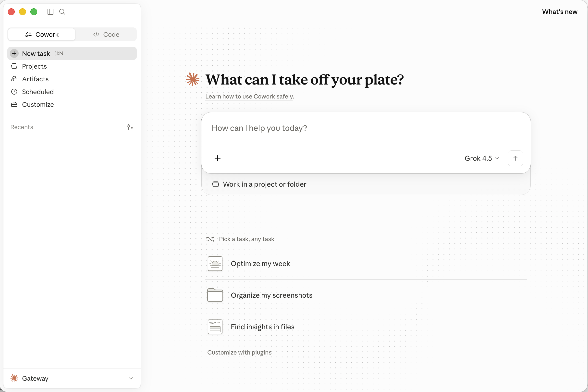Image resolution: width=588 pixels, height=392 pixels.
Task: Open the search magnifier icon
Action: (62, 12)
